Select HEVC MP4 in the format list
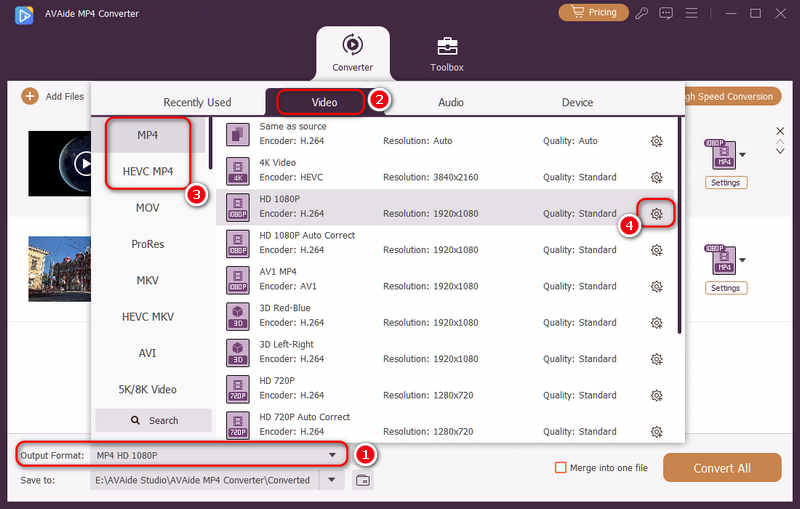Image resolution: width=800 pixels, height=509 pixels. pyautogui.click(x=147, y=171)
